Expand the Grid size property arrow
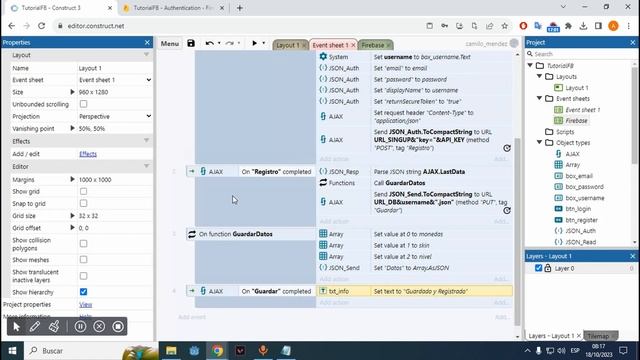This screenshot has height=360, width=640. [x=72, y=216]
